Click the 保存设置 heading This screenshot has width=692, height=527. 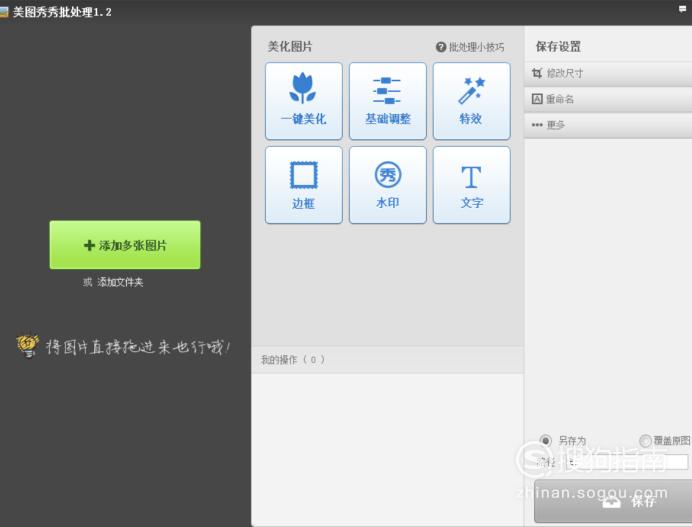tap(558, 46)
